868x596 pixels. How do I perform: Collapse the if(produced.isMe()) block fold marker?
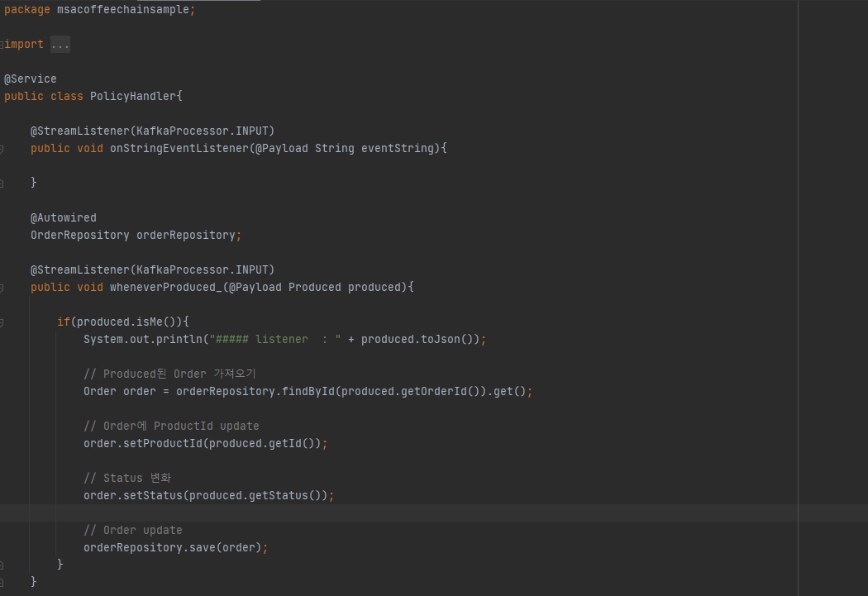[2, 322]
